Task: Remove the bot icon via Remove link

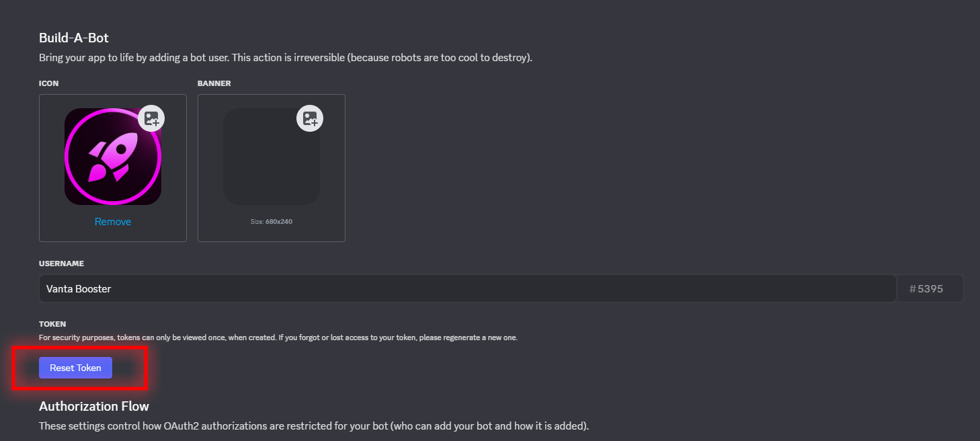Action: tap(113, 222)
